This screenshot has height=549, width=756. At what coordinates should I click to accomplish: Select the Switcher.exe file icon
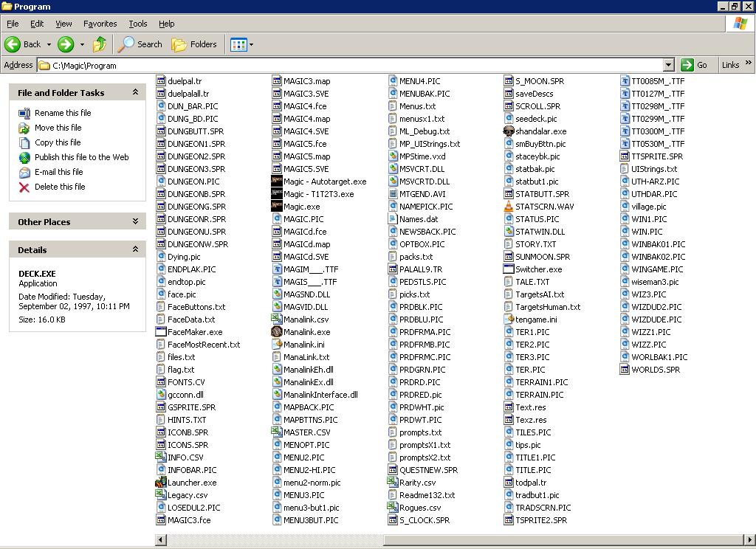508,269
